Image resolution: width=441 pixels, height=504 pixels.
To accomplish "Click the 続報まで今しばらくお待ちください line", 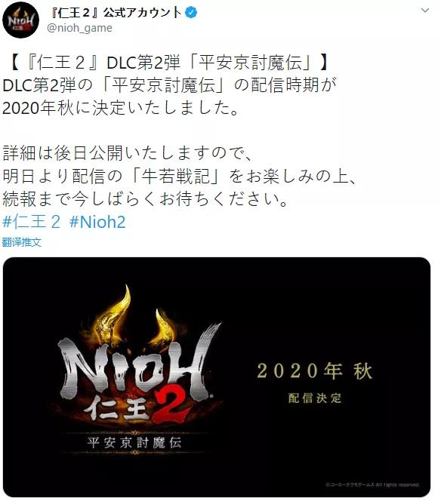I will (x=145, y=198).
